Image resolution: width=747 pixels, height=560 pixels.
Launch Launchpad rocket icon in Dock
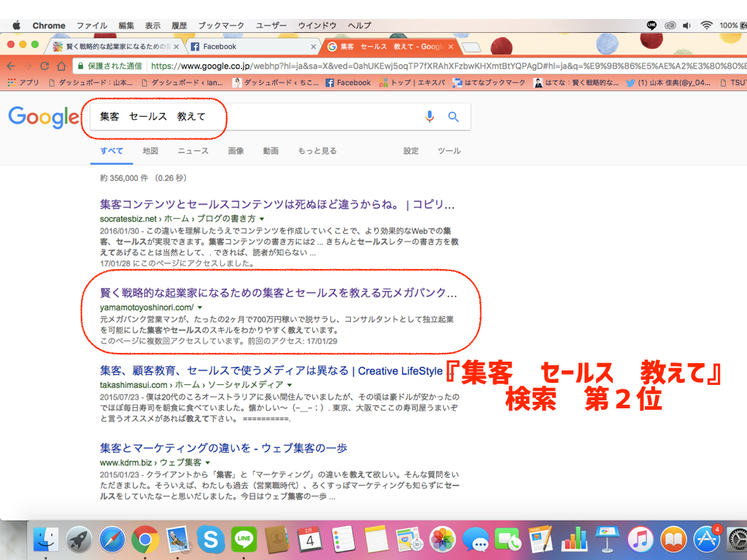(x=79, y=540)
